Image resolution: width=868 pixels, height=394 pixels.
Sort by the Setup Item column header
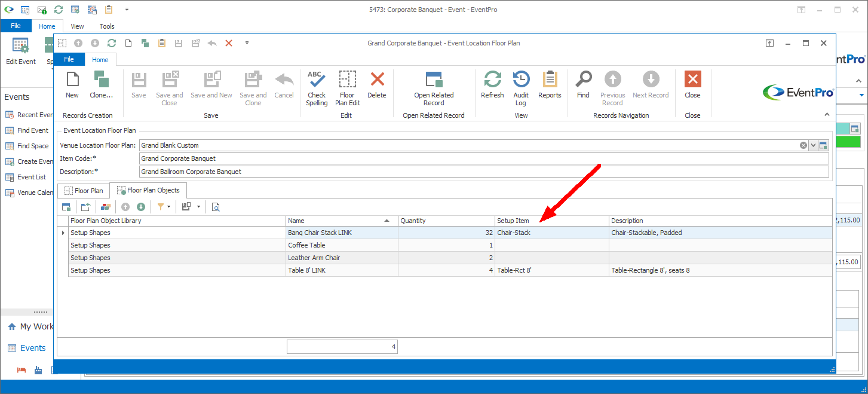[552, 221]
